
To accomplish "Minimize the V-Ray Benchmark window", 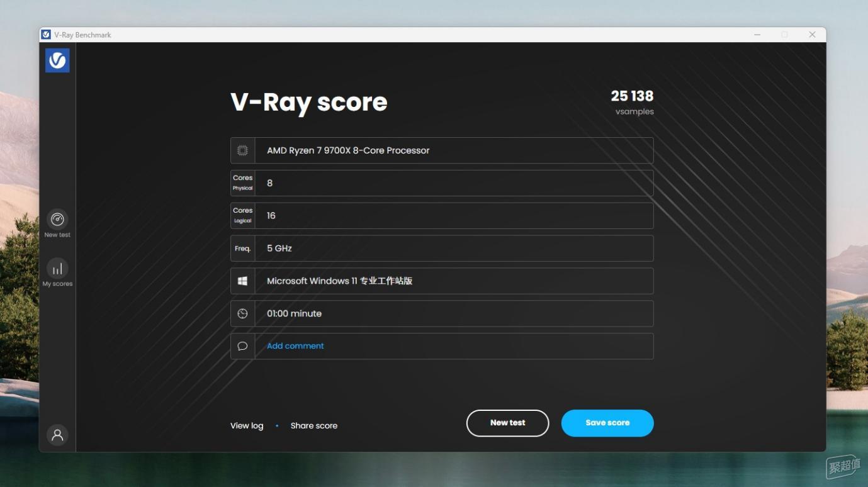I will tap(757, 35).
